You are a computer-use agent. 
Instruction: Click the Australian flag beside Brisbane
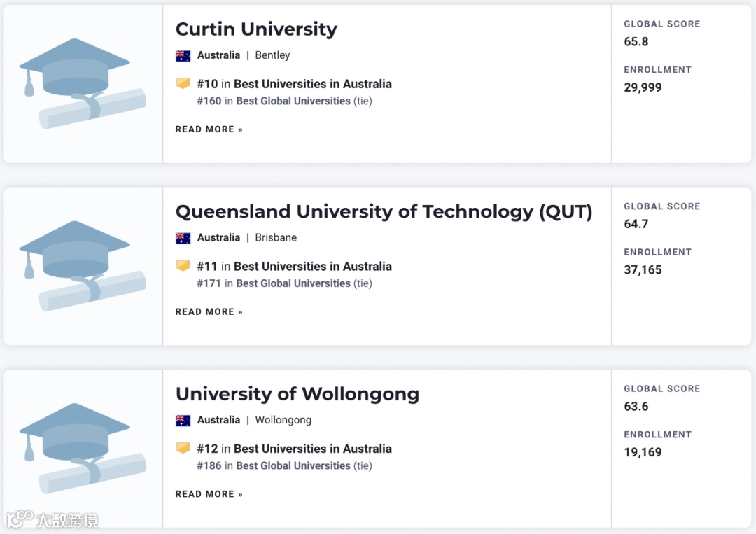pos(183,238)
